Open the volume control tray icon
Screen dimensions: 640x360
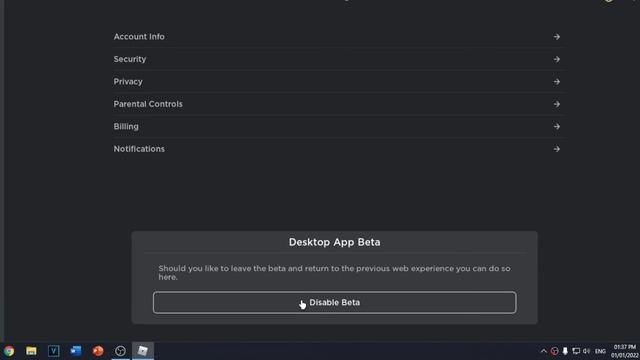tap(587, 351)
